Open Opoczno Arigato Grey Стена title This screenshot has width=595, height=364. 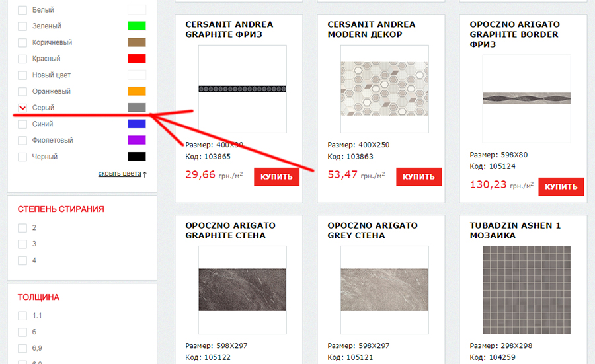pyautogui.click(x=373, y=231)
